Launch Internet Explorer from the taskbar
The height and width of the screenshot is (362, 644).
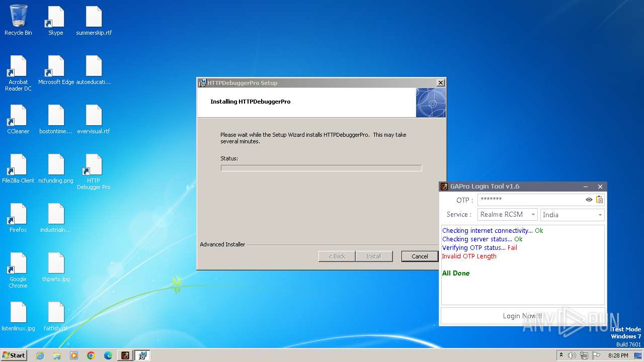pos(40,355)
